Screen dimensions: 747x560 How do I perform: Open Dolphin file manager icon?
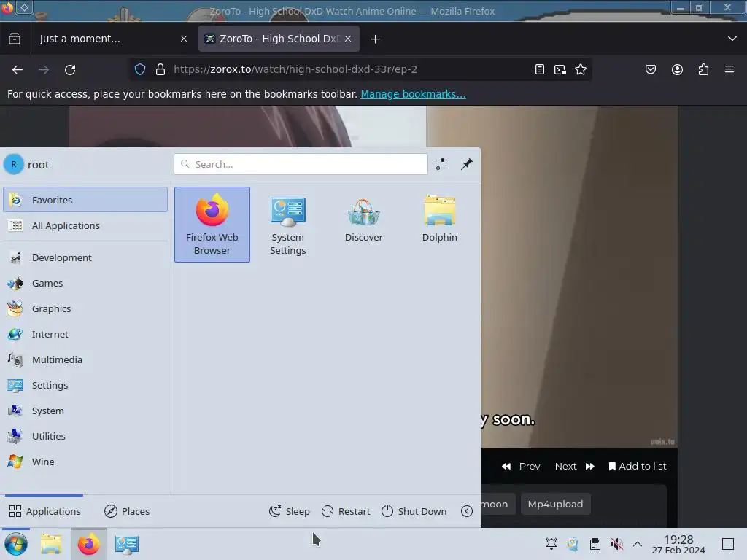click(x=439, y=225)
